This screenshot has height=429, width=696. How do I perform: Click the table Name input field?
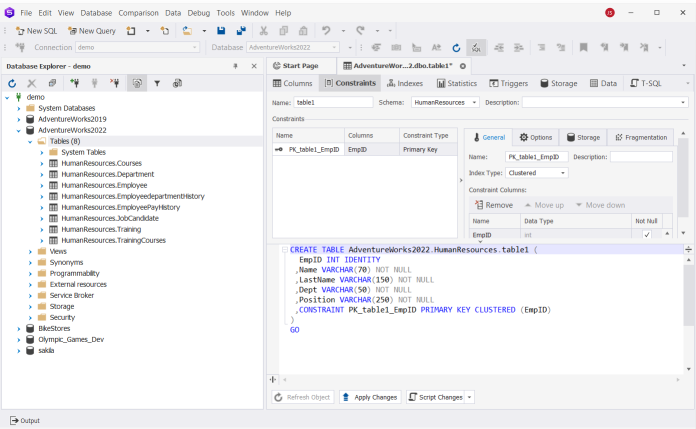[x=333, y=102]
